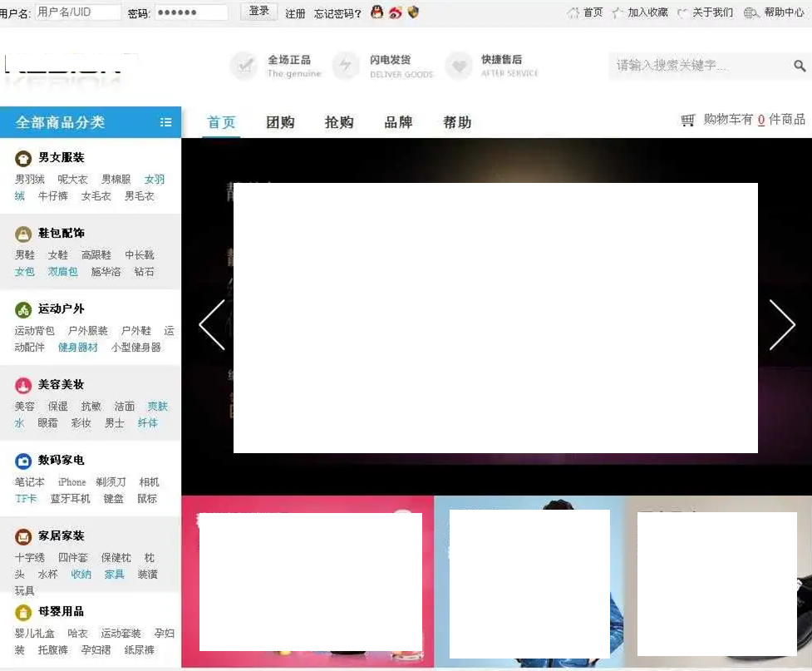Switch to the 品牌 tab
Viewport: 812px width, 671px height.
pyautogui.click(x=399, y=122)
